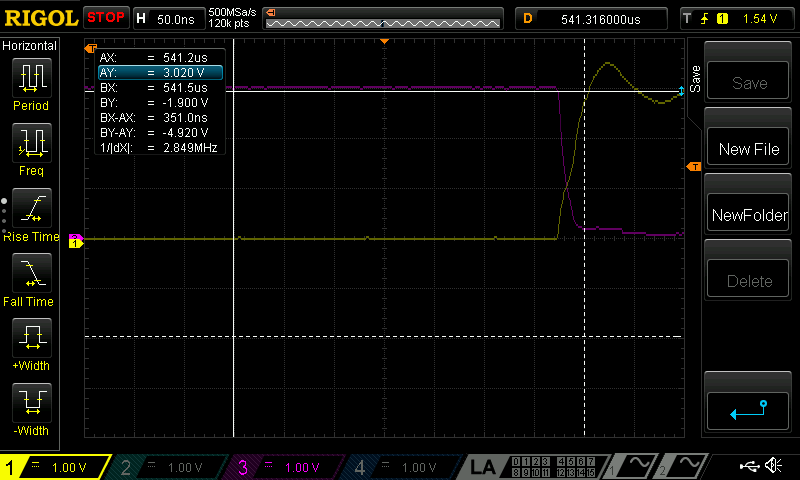Click the orange trigger level marker on right edge

[693, 167]
